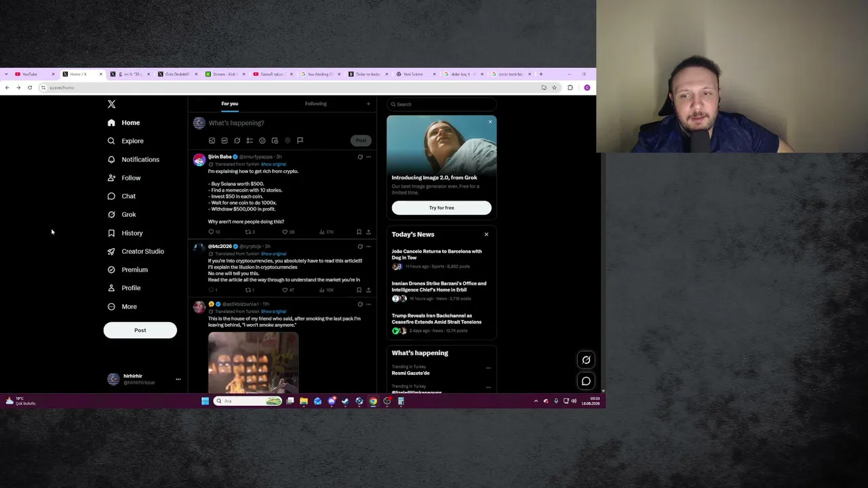The height and width of the screenshot is (488, 868).
Task: Switch to the Following tab
Action: point(315,104)
